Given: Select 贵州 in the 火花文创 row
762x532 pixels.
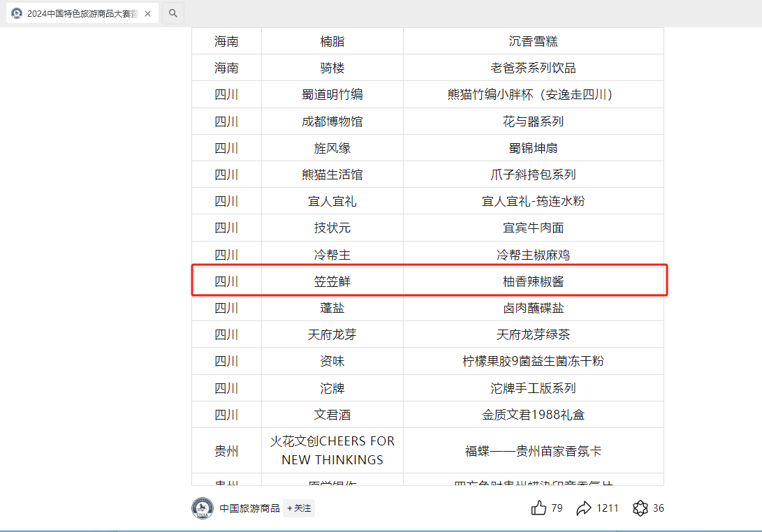Looking at the screenshot, I should (x=226, y=451).
